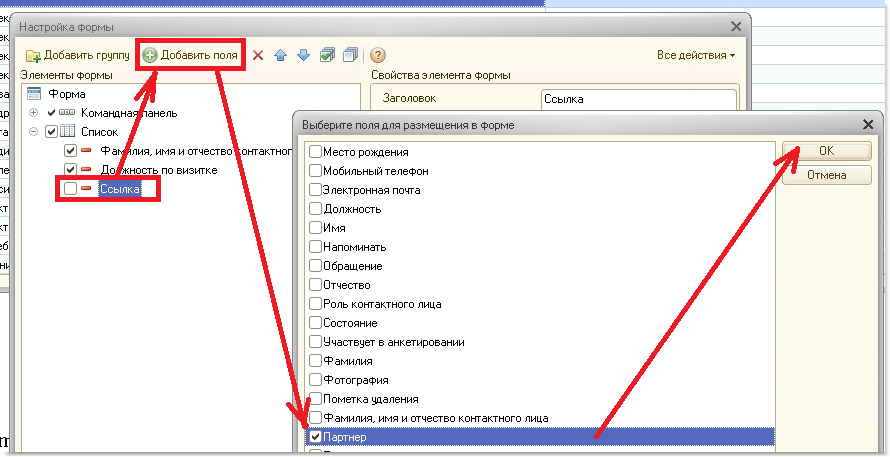This screenshot has width=890, height=457.
Task: Uncheck the Партнер field checkbox
Action: 316,437
